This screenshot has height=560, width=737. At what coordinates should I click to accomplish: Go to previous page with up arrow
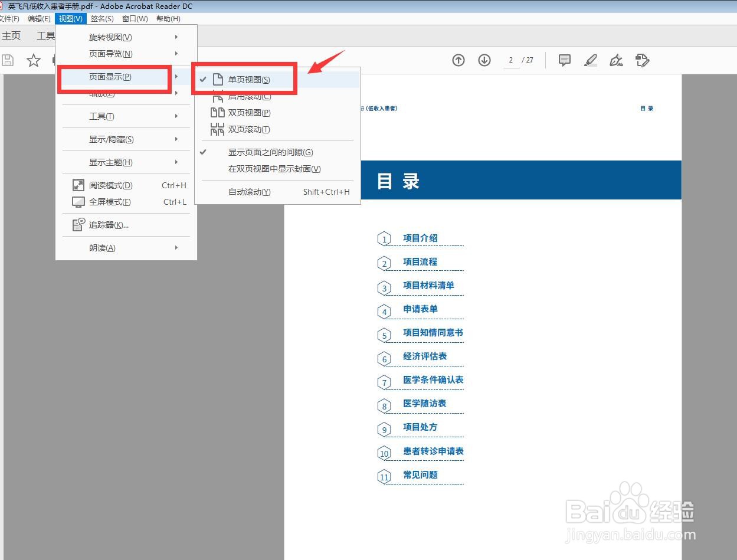tap(458, 60)
